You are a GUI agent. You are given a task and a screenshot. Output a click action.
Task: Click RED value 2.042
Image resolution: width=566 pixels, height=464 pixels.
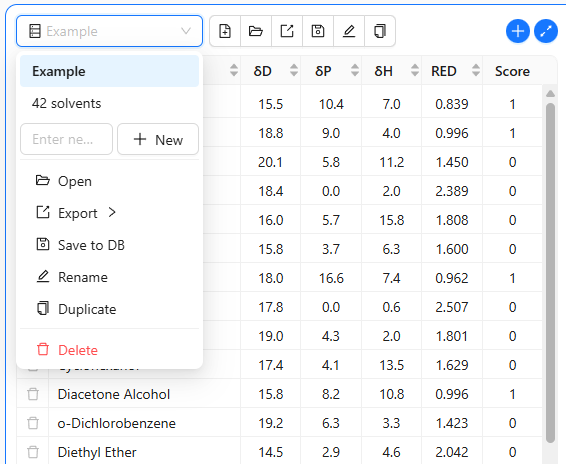[452, 452]
